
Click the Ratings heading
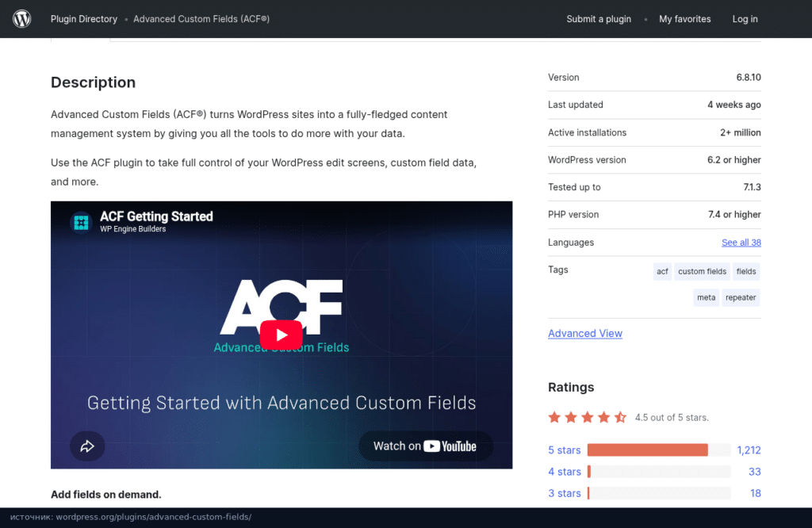coord(571,387)
